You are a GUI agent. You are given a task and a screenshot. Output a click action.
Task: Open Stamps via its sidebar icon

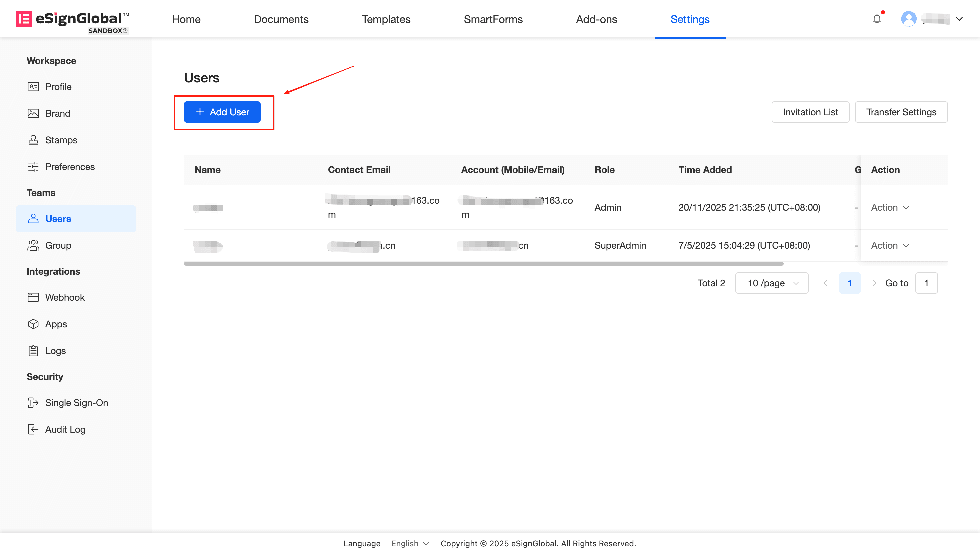click(33, 140)
